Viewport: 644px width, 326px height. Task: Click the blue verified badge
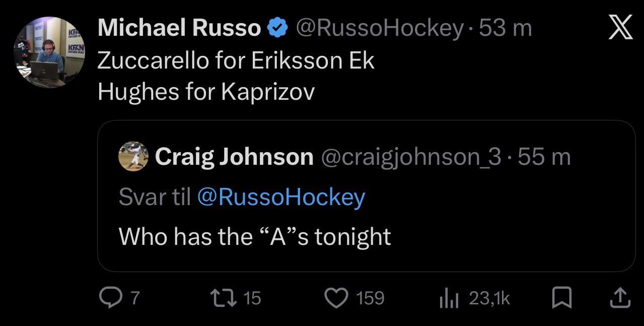coord(276,28)
